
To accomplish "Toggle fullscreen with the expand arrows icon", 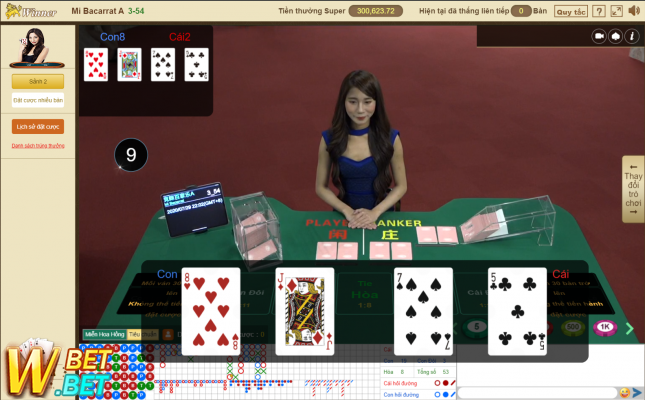I will 616,11.
